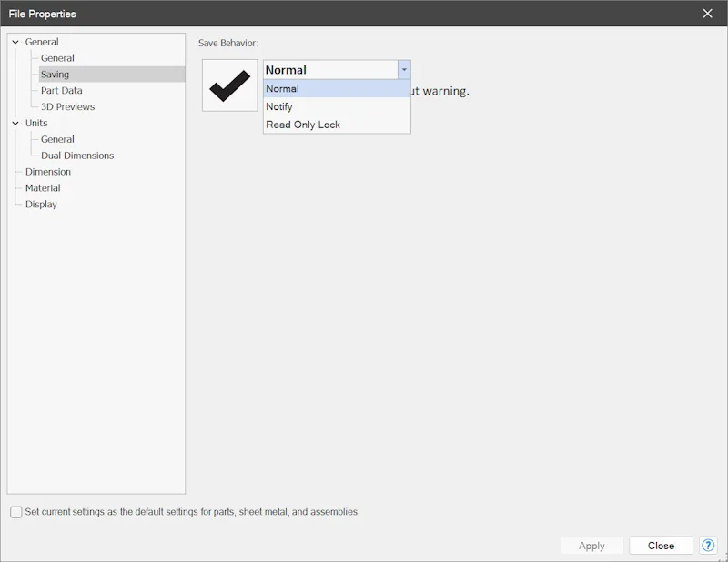728x562 pixels.
Task: Select the top-level General parent label
Action: [42, 42]
